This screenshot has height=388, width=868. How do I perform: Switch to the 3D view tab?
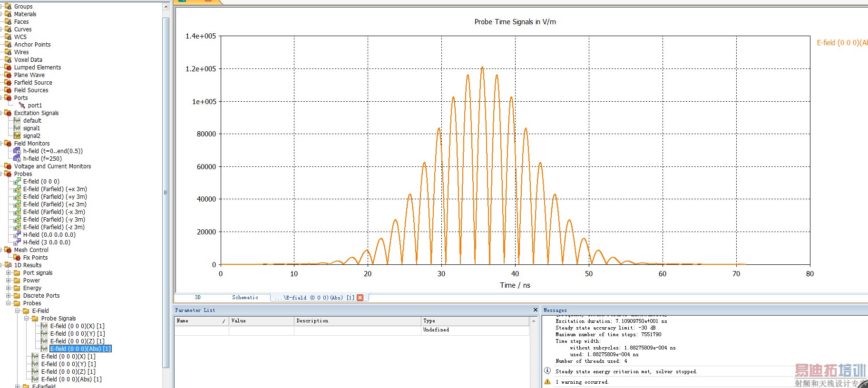pos(198,298)
